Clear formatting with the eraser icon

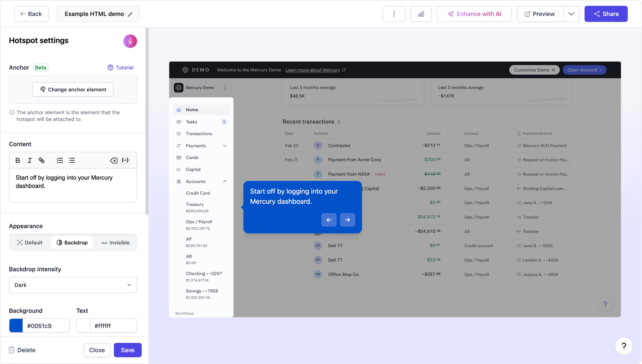click(114, 160)
